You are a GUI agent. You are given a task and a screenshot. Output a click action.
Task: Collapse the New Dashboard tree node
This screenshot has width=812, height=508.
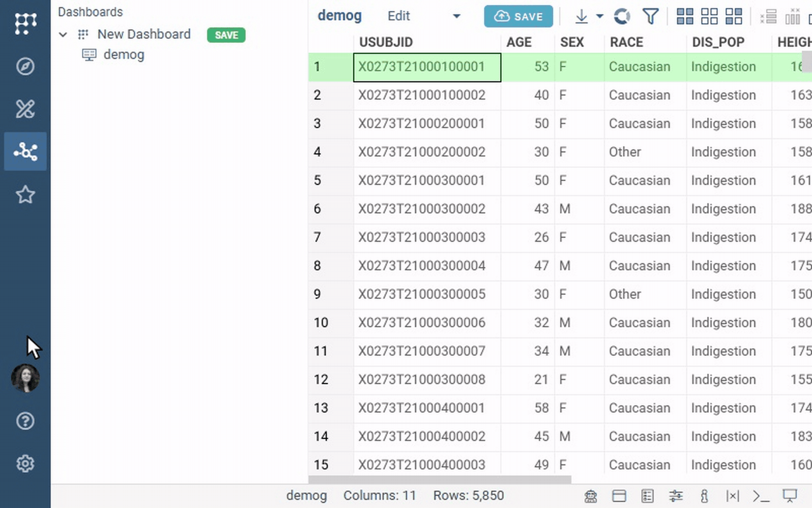(x=63, y=35)
